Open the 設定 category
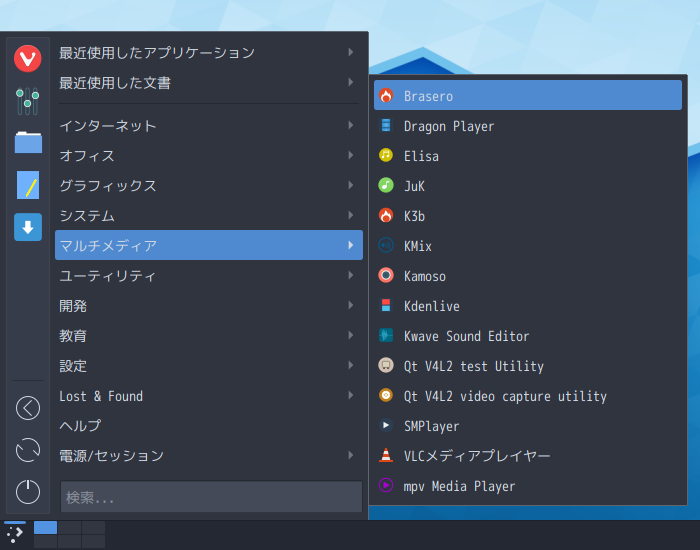 pos(209,365)
